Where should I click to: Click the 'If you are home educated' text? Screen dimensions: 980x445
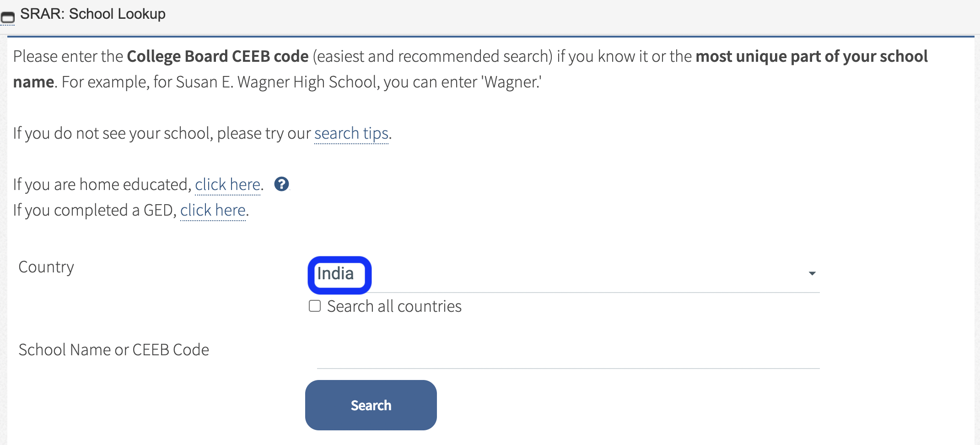point(102,185)
